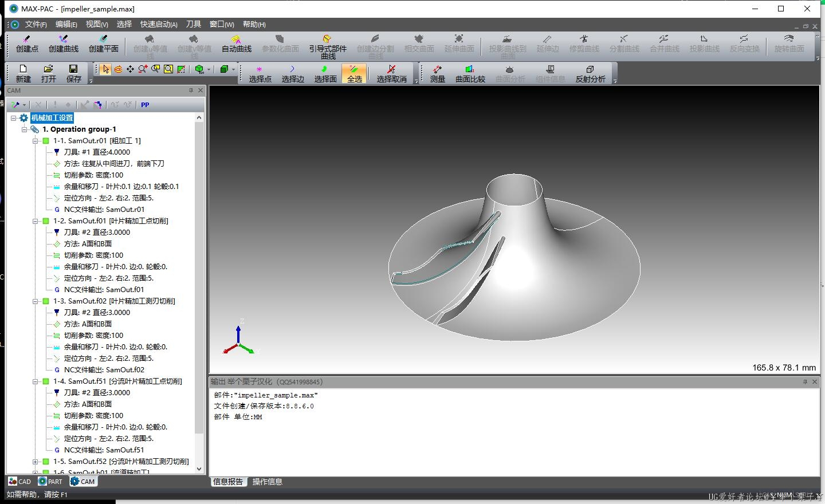Click the green diagonal view icon
The width and height of the screenshot is (825, 504).
181,69
